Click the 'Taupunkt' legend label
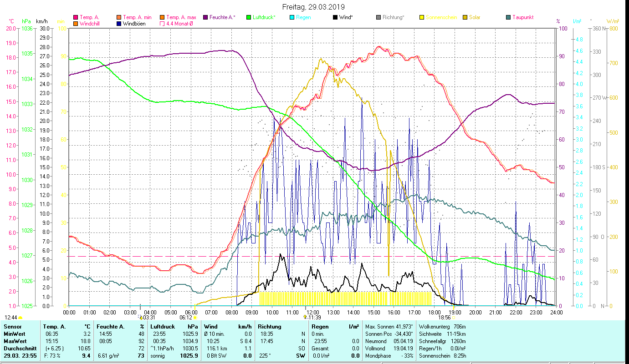 coord(523,17)
